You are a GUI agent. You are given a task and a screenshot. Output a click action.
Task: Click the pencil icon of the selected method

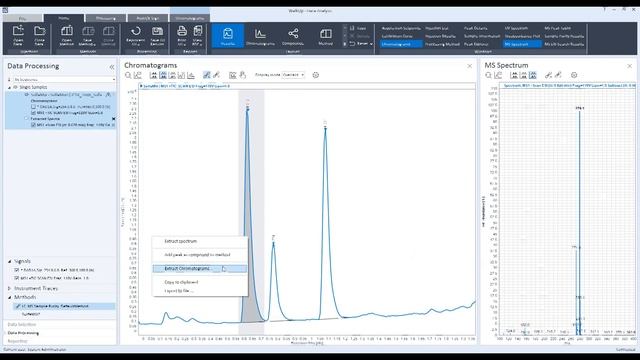18,306
